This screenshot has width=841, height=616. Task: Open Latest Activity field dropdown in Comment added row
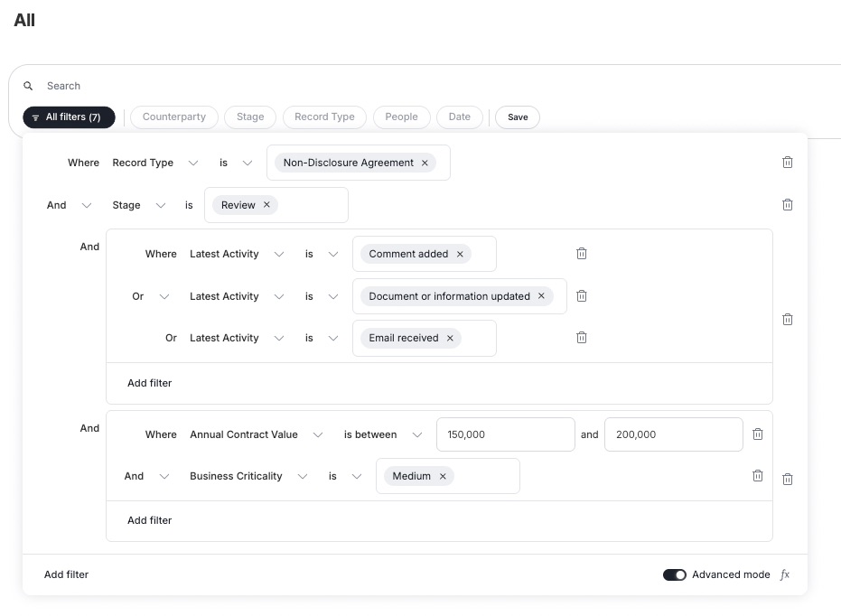click(x=237, y=254)
